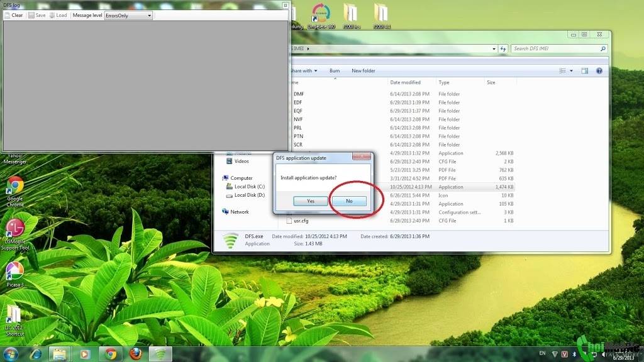Open the Google Chrome desktop shortcut
The width and height of the screenshot is (644, 362).
click(x=15, y=191)
